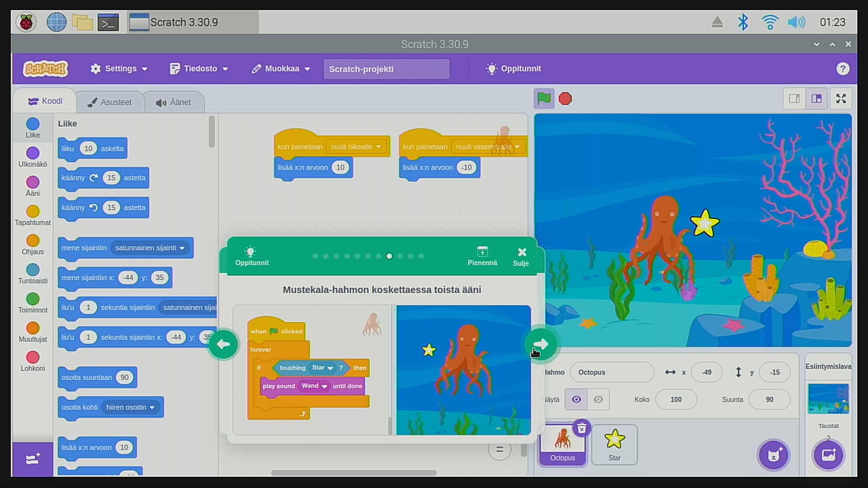Select the stage backdrop thumbnail
Viewport: 868px width, 488px height.
pos(828,399)
